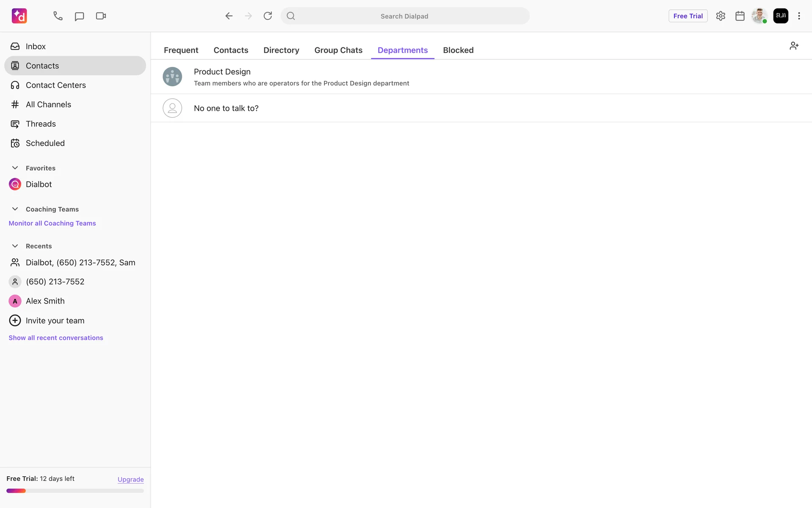812x508 pixels.
Task: Click the free trial progress bar
Action: (75, 491)
